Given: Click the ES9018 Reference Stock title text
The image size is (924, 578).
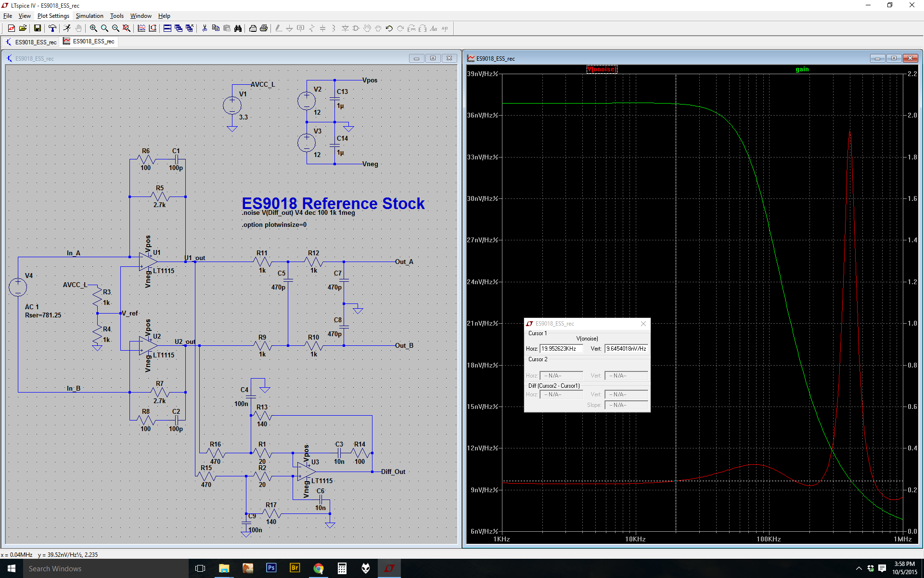Looking at the screenshot, I should pos(333,203).
